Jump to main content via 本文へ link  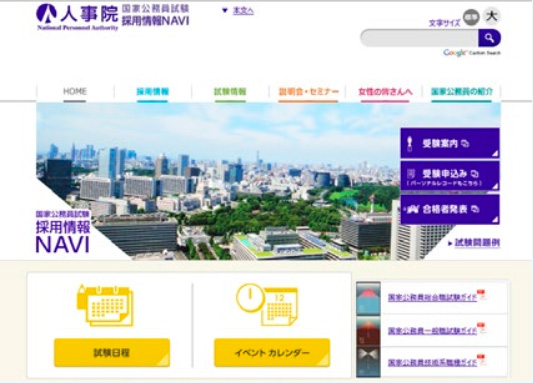click(x=243, y=11)
